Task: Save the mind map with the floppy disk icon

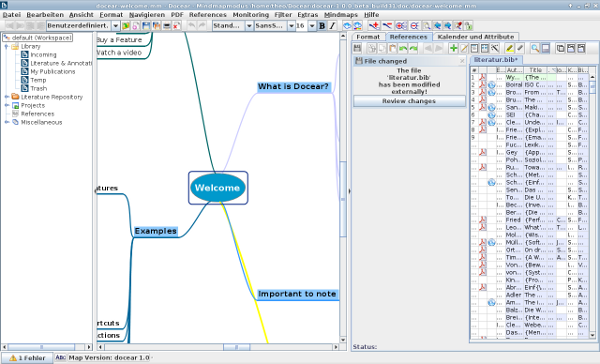Action: 146,26
